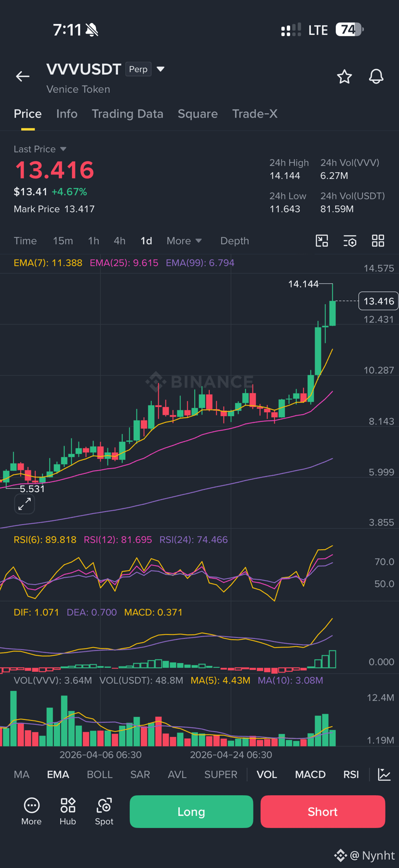The width and height of the screenshot is (399, 868).
Task: Tap the red Short button
Action: [x=323, y=812]
